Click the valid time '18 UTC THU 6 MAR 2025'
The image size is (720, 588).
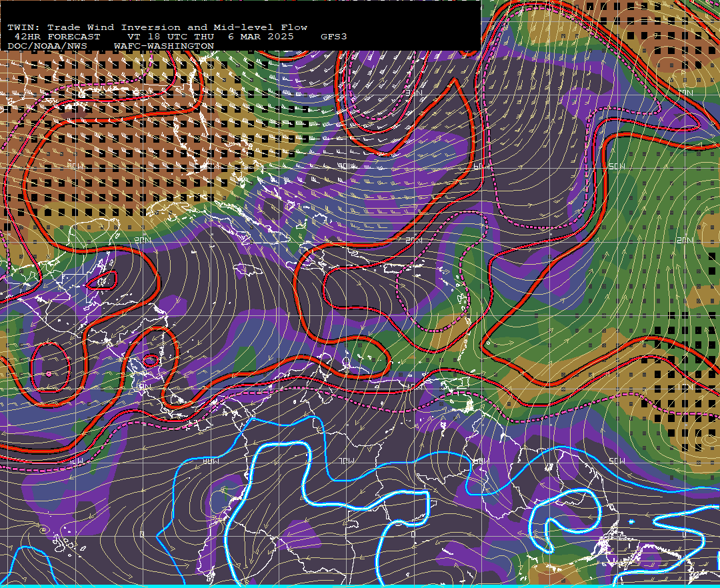point(221,36)
